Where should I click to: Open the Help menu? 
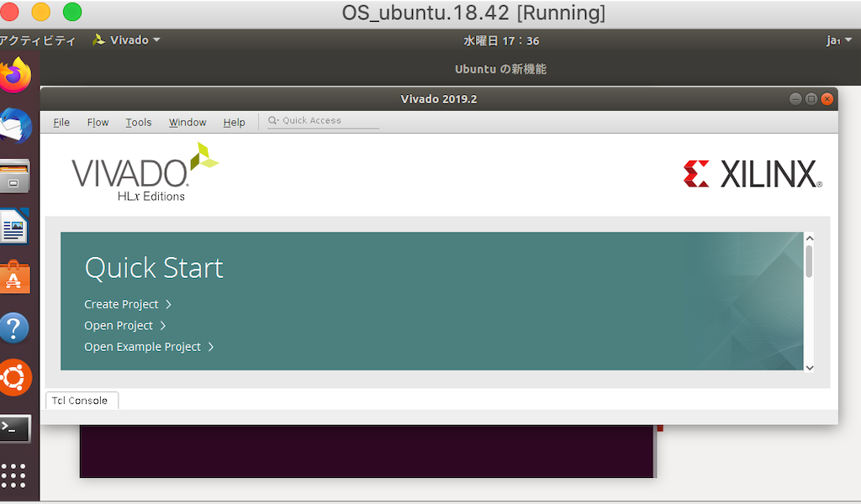pos(234,123)
